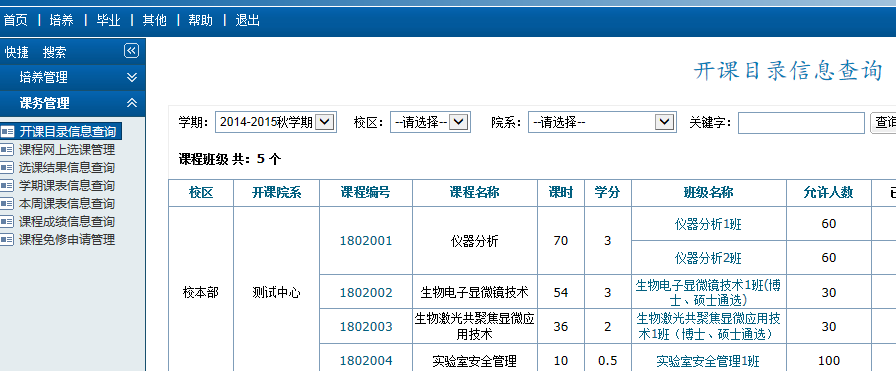Collapse the sidebar with the double-arrow icon
The image size is (896, 371).
(131, 51)
